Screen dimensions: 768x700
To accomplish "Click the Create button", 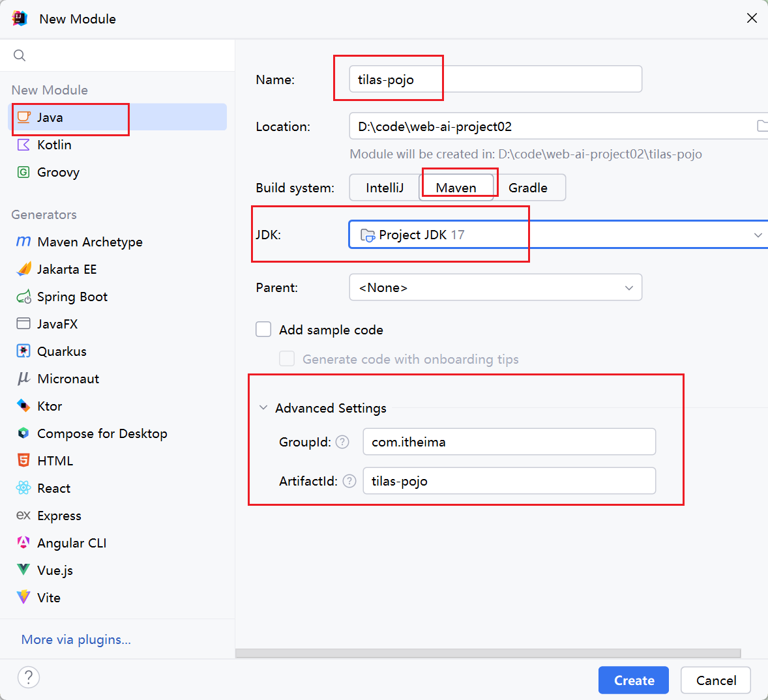I will click(x=633, y=680).
